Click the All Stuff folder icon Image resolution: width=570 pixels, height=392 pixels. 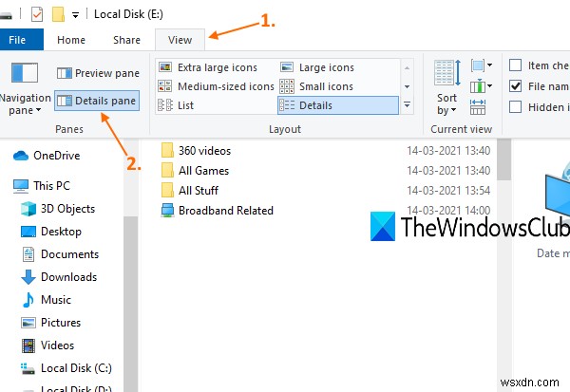pyautogui.click(x=167, y=190)
